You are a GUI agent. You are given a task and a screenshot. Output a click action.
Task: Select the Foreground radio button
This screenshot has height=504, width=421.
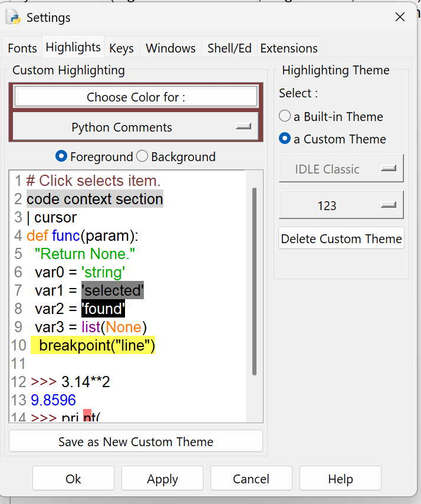61,156
